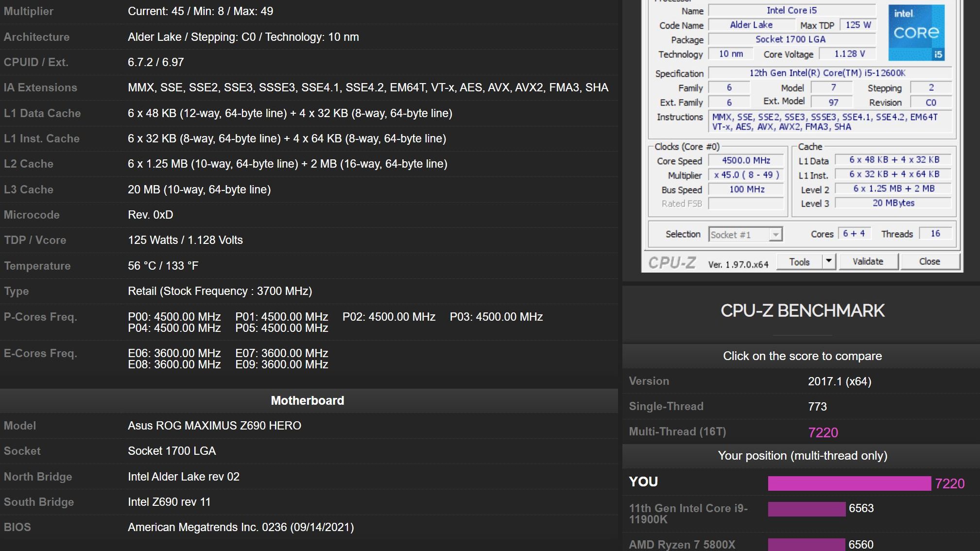980x551 pixels.
Task: Click the CPU-Z logo text in the footer
Action: [672, 263]
